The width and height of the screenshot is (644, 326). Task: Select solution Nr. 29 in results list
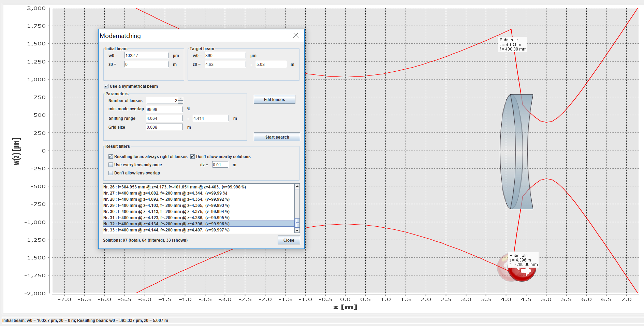coord(199,205)
